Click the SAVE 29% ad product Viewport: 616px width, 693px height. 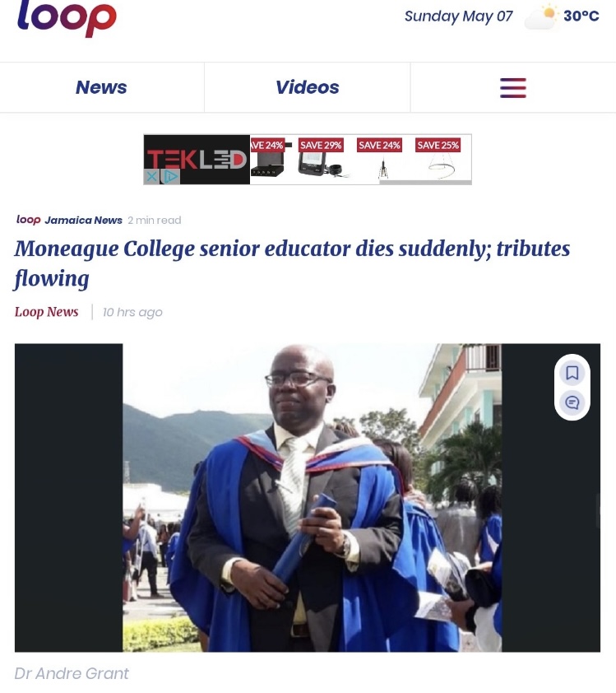pyautogui.click(x=321, y=159)
